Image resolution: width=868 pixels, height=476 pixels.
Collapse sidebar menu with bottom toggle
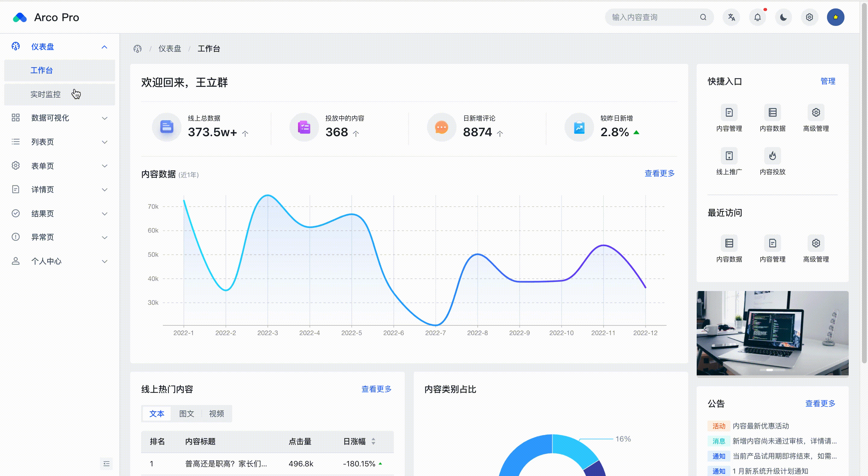(106, 464)
